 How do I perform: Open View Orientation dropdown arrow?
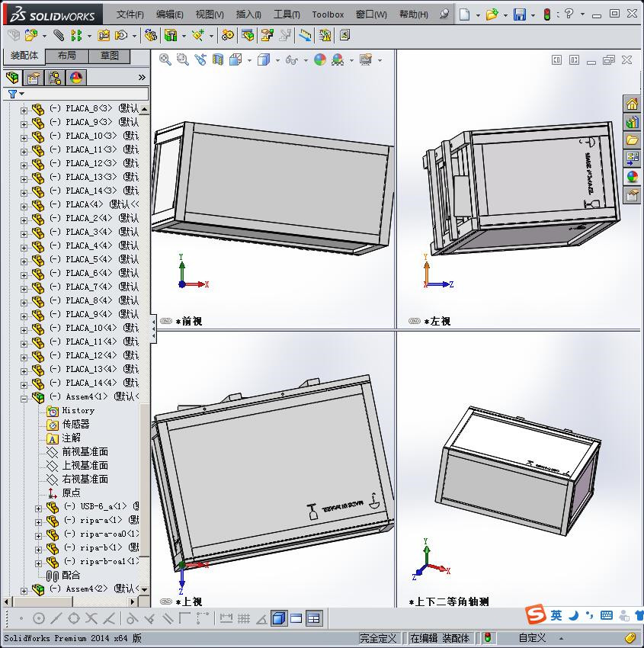tap(249, 60)
